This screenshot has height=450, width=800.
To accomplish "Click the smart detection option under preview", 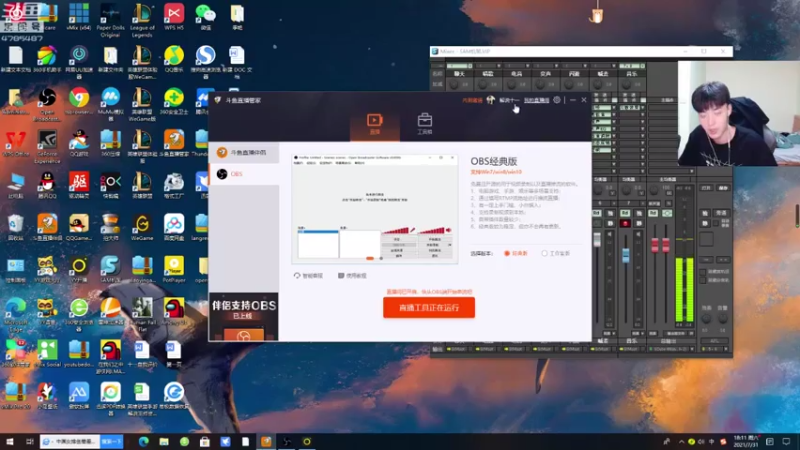I will (308, 276).
